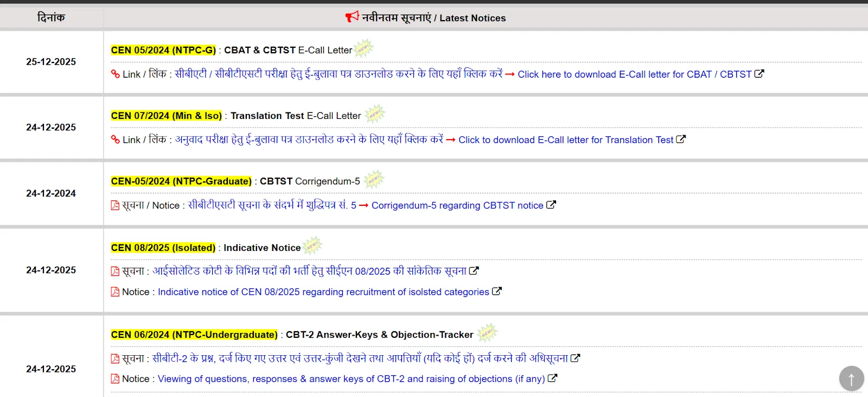
Task: Click NEW badge beside CBAT & CBTST E-Call Letter
Action: click(363, 48)
